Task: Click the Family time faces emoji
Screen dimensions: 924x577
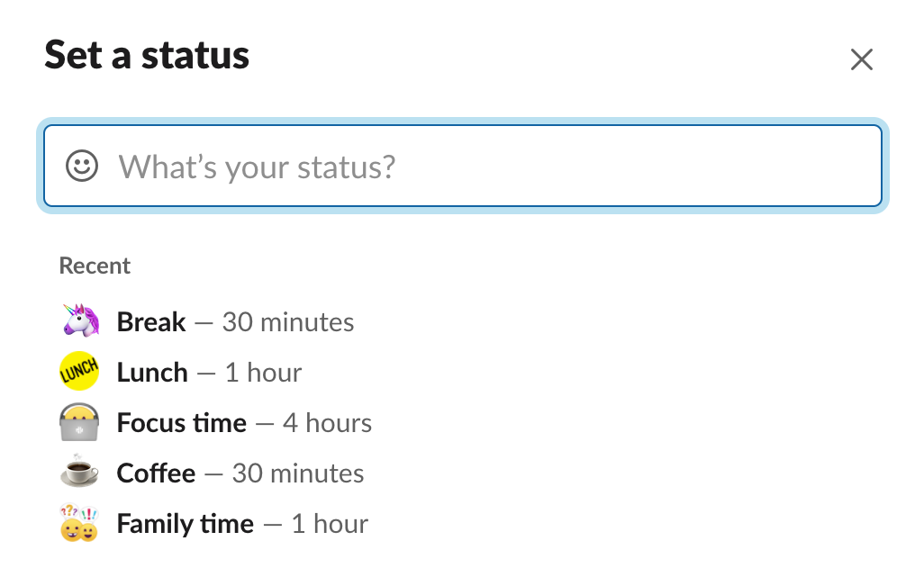Action: pyautogui.click(x=79, y=523)
